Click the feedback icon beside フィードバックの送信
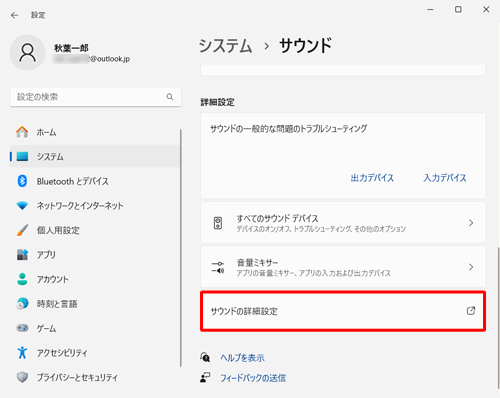 pos(205,378)
